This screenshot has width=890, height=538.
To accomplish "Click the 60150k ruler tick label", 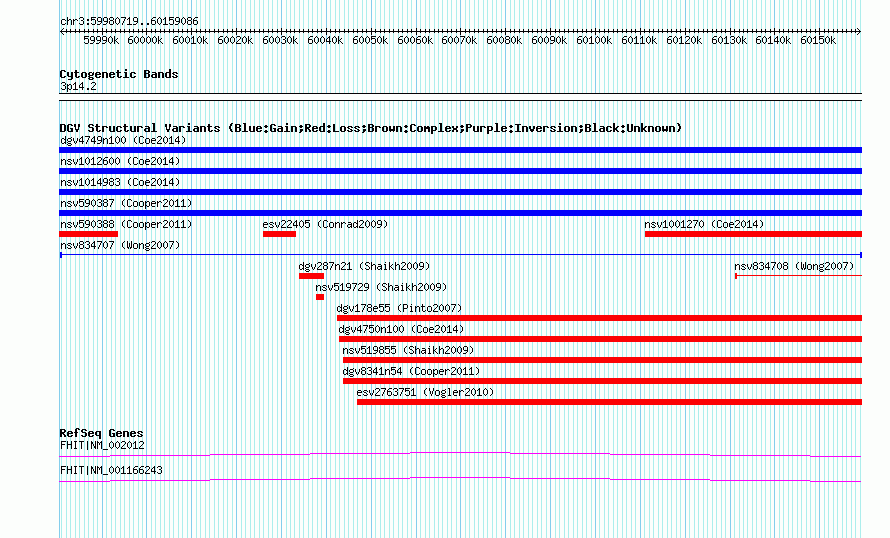I will pyautogui.click(x=818, y=40).
